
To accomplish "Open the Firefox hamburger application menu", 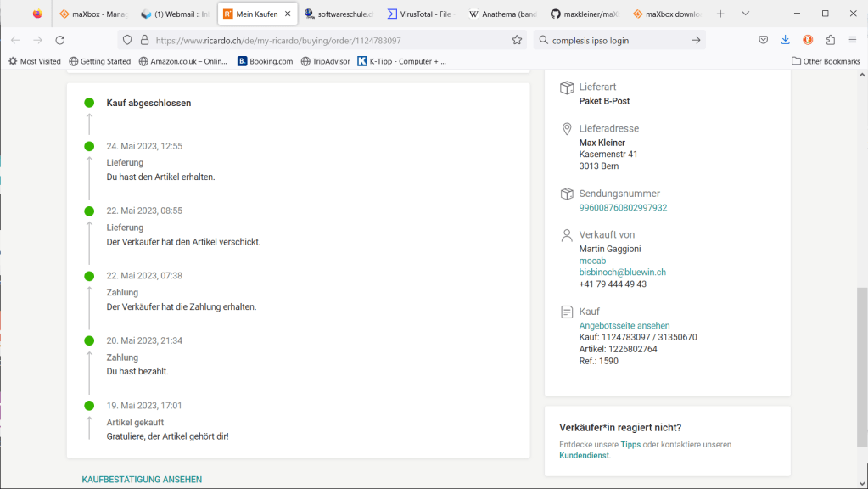I will [852, 40].
